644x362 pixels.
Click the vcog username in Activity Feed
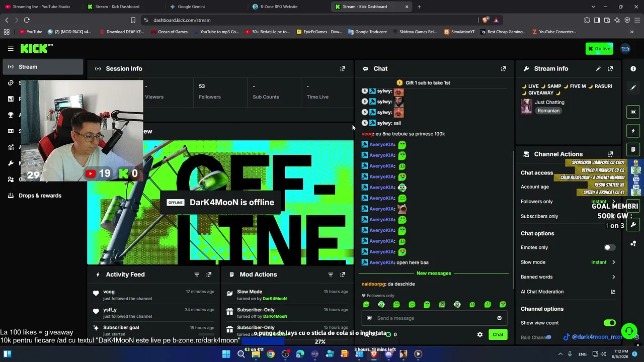pyautogui.click(x=109, y=292)
